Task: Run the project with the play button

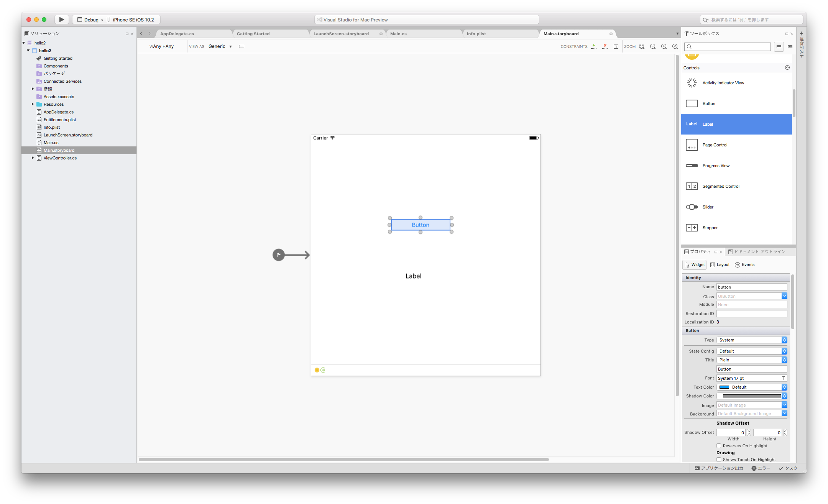Action: pyautogui.click(x=61, y=20)
